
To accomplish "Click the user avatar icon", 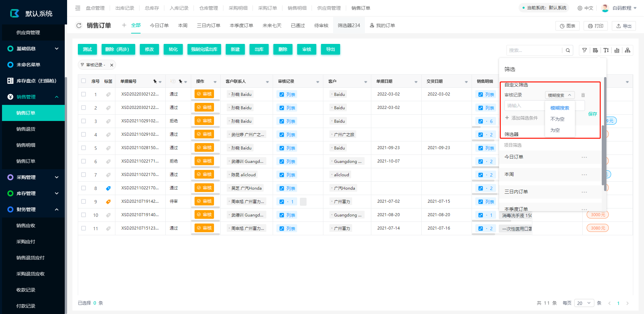I will pyautogui.click(x=605, y=8).
